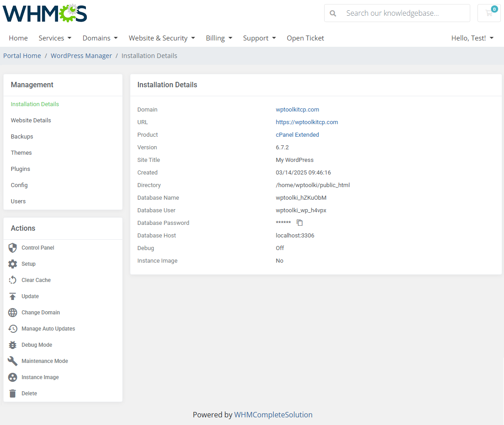Select Website Details in Management
This screenshot has height=425, width=504.
pos(31,120)
